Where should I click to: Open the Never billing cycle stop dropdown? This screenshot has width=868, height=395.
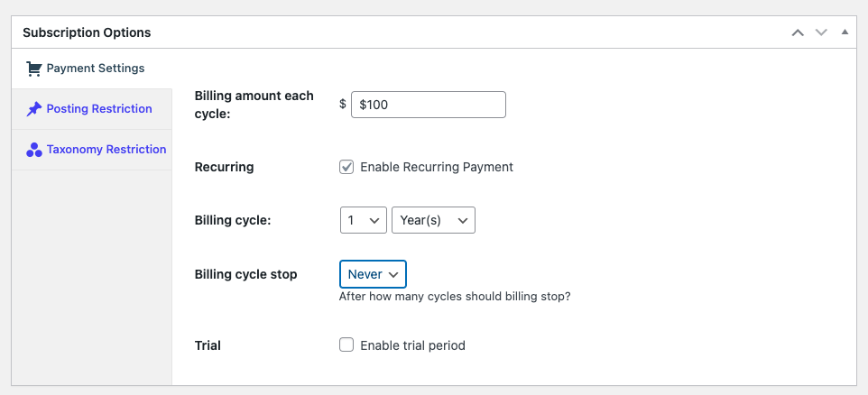374,274
